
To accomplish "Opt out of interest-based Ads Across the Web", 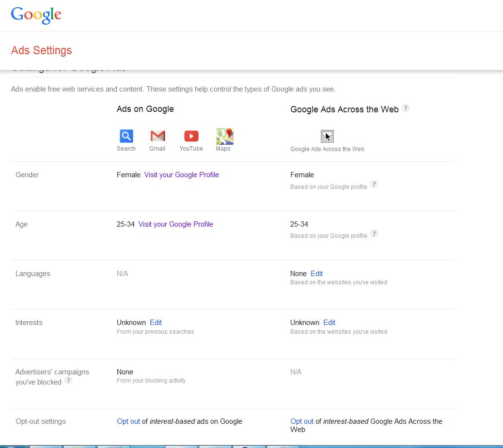I will [x=302, y=421].
